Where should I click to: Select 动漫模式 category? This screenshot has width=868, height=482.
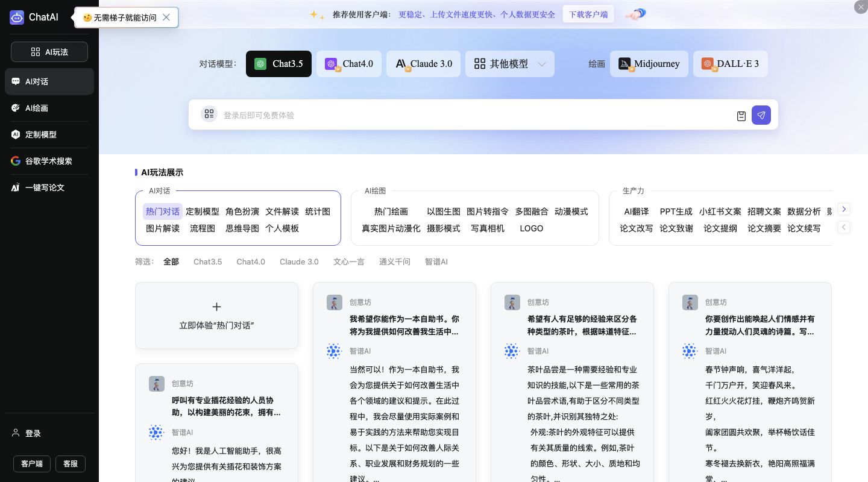click(571, 211)
